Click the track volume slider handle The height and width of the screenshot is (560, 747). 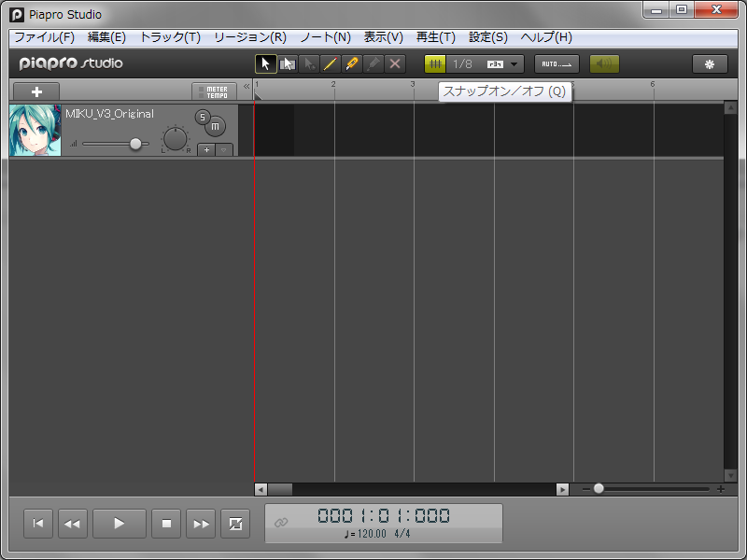[135, 144]
